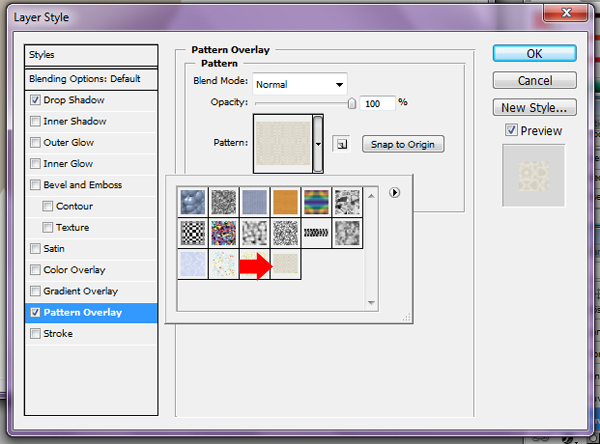The width and height of the screenshot is (600, 444).
Task: Uncheck the Preview checkbox
Action: click(511, 130)
